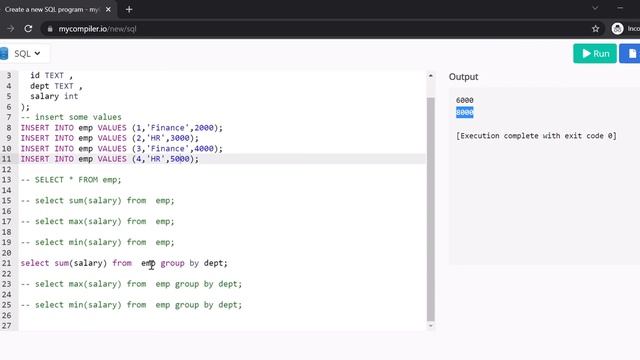
Task: Close the 'Create a new SQL program' tab
Action: [x=108, y=9]
